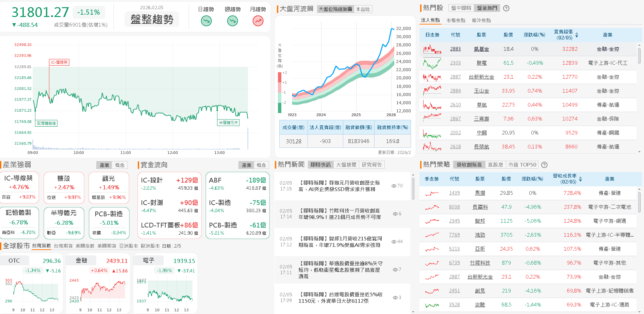Screen dimensions: 644x314
Task: Click the 週趨勢 green trend icon
Action: click(x=232, y=20)
